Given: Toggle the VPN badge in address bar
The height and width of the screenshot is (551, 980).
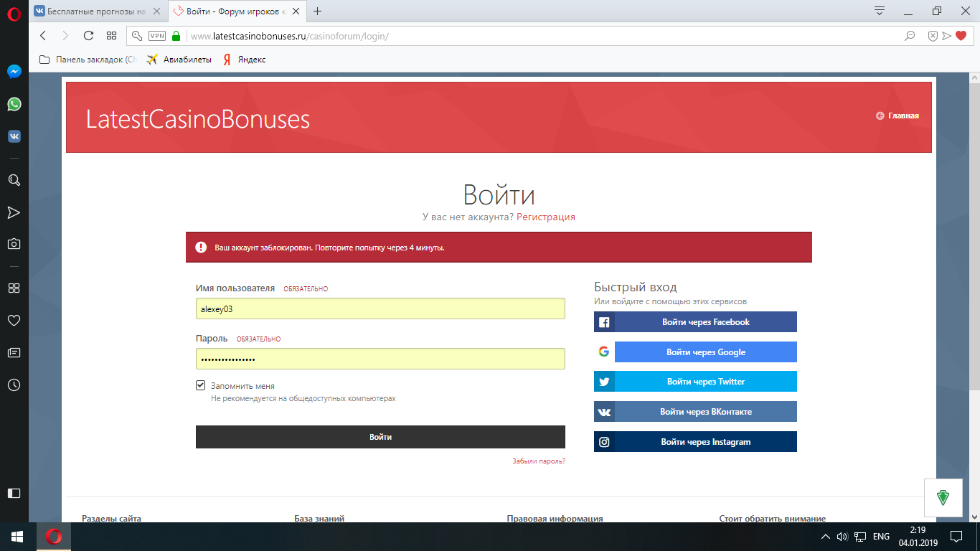Looking at the screenshot, I should tap(156, 36).
